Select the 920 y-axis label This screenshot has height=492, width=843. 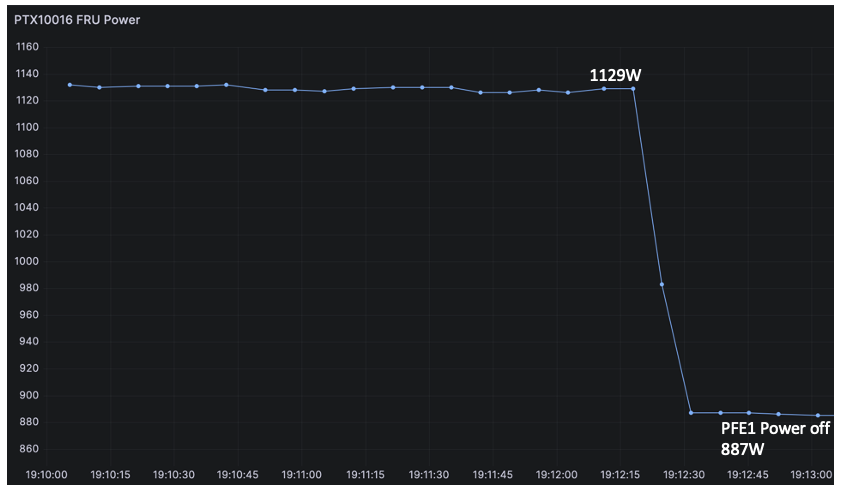(x=30, y=368)
